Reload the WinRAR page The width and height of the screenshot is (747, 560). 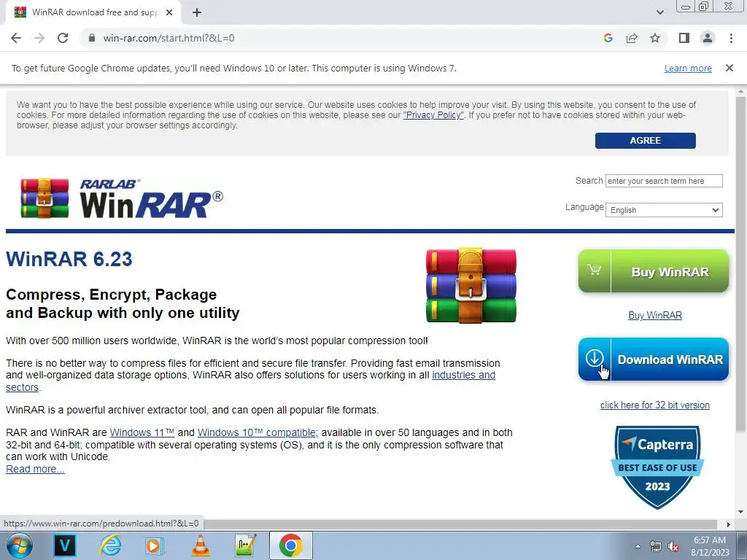(63, 38)
